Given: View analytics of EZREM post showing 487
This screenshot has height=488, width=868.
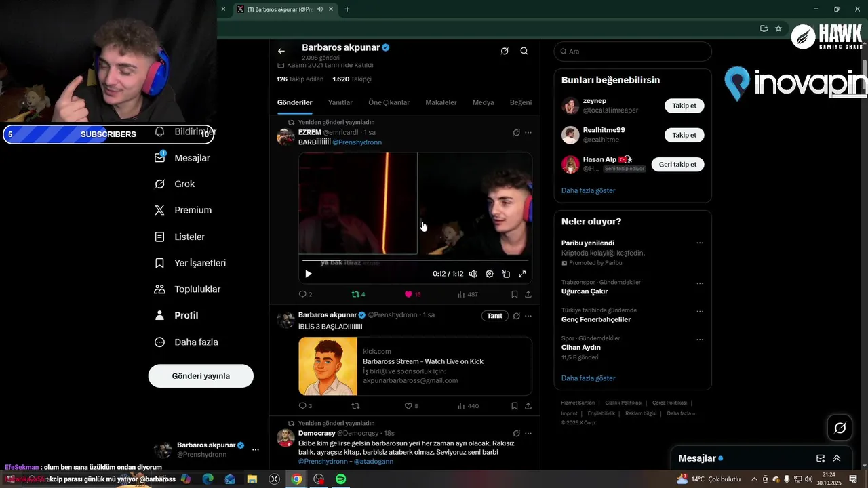Looking at the screenshot, I should tap(468, 294).
